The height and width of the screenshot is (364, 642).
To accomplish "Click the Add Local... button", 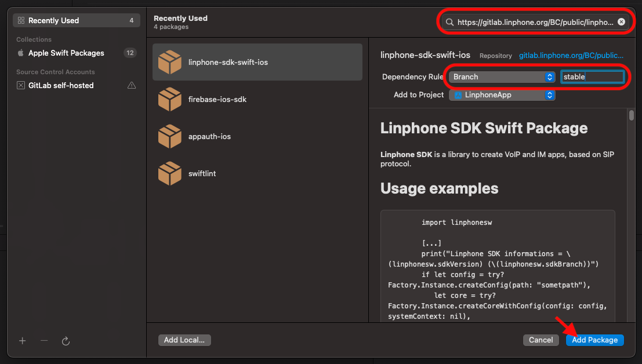I will coord(184,340).
